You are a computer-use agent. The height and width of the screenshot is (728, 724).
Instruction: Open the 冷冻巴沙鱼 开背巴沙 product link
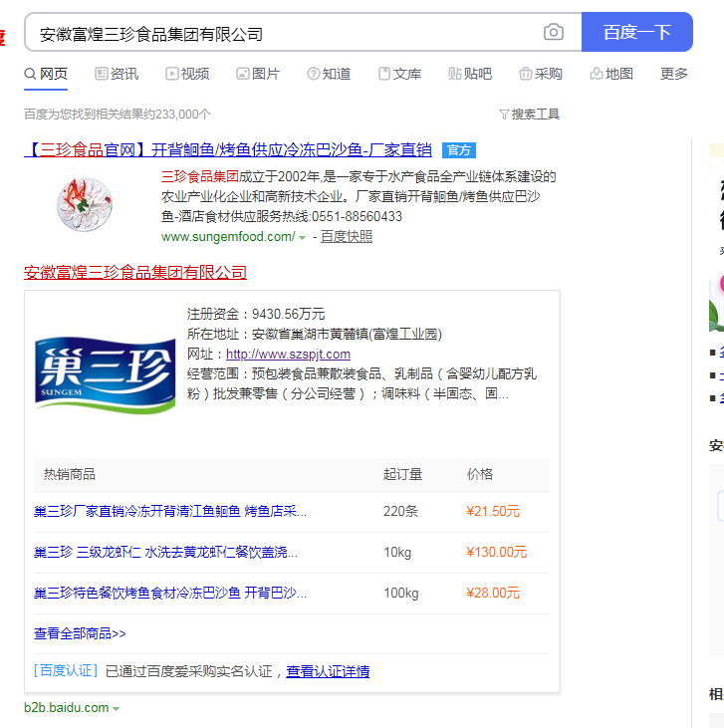click(x=170, y=593)
